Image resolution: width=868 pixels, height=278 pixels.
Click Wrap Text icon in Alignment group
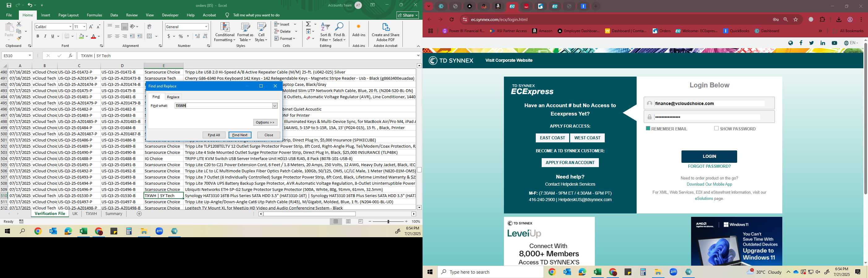coord(149,27)
